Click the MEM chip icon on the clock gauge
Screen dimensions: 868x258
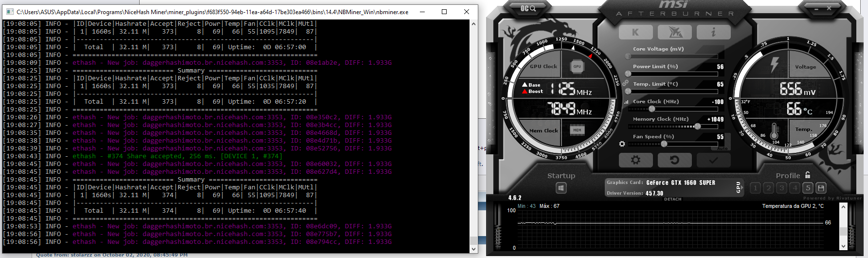pos(577,130)
